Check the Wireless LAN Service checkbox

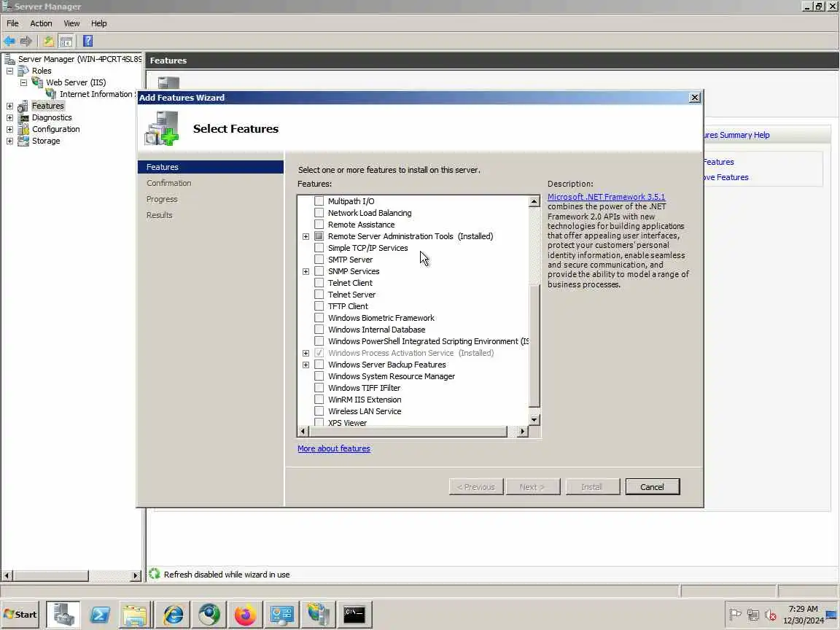click(319, 411)
